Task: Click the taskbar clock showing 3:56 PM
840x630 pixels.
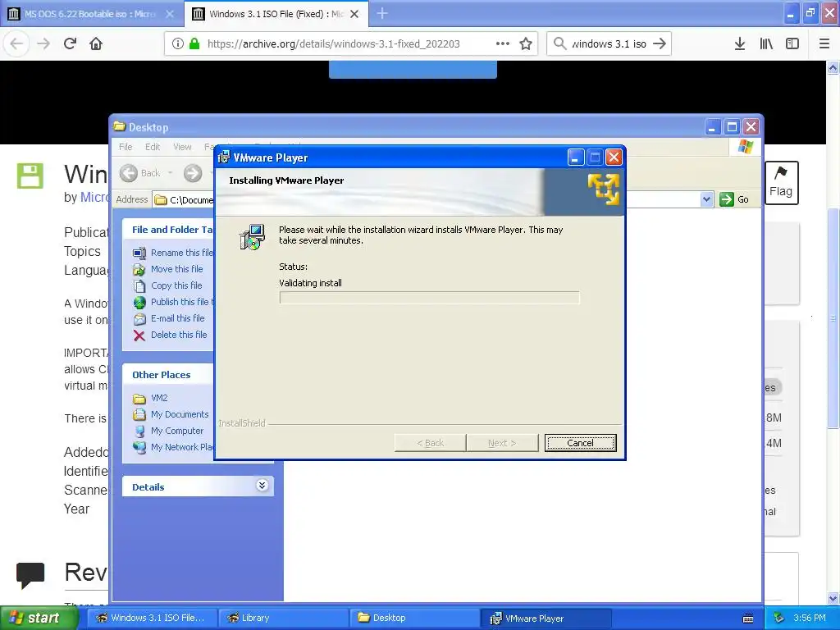Action: point(810,619)
